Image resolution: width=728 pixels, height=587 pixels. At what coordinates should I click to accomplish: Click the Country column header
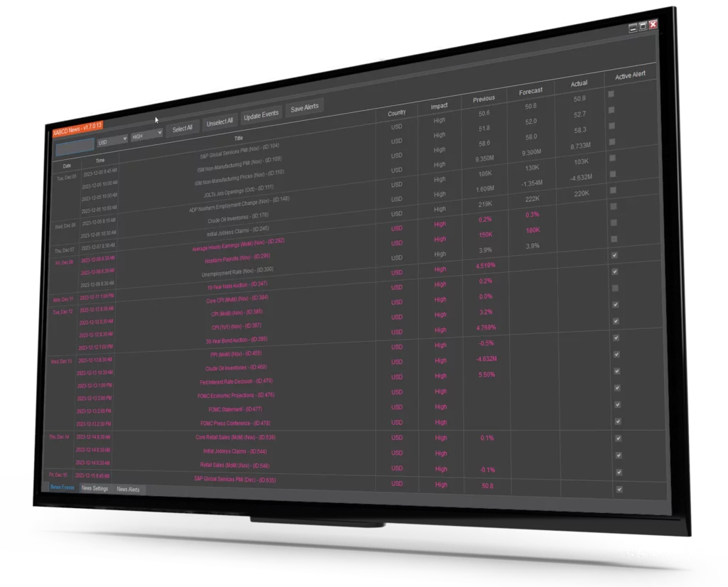pos(397,113)
